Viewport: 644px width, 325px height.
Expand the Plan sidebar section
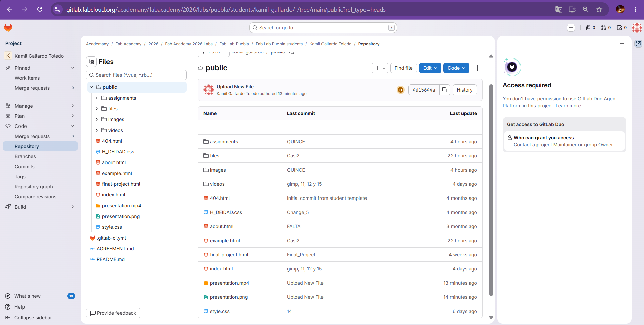[x=40, y=116]
